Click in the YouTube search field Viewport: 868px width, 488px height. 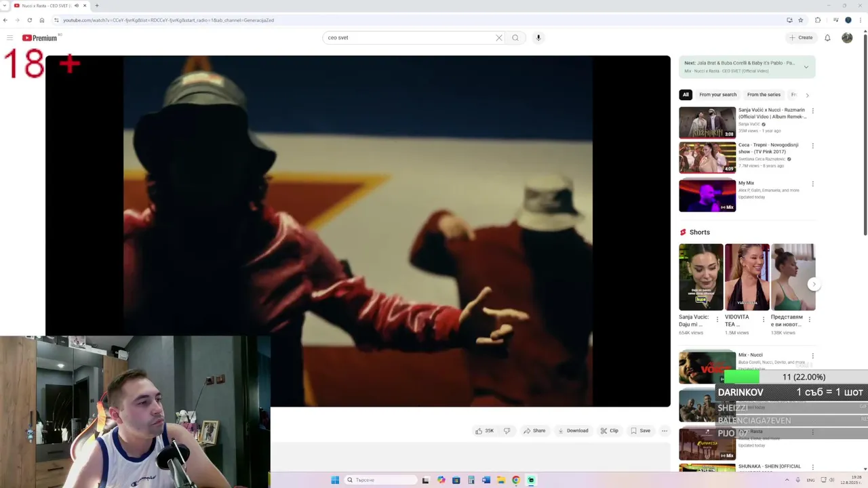[410, 38]
